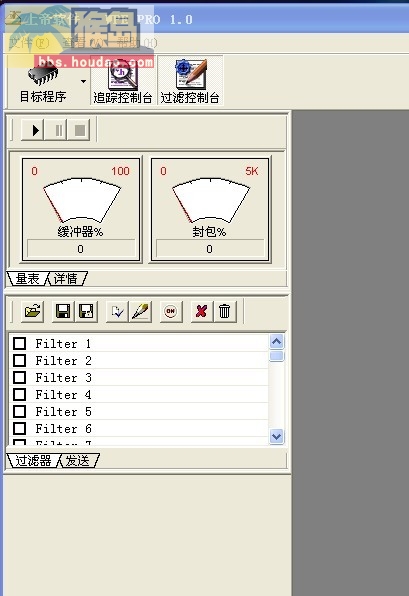This screenshot has width=409, height=596.
Task: Enable the Filter 4 checkbox
Action: (x=19, y=395)
